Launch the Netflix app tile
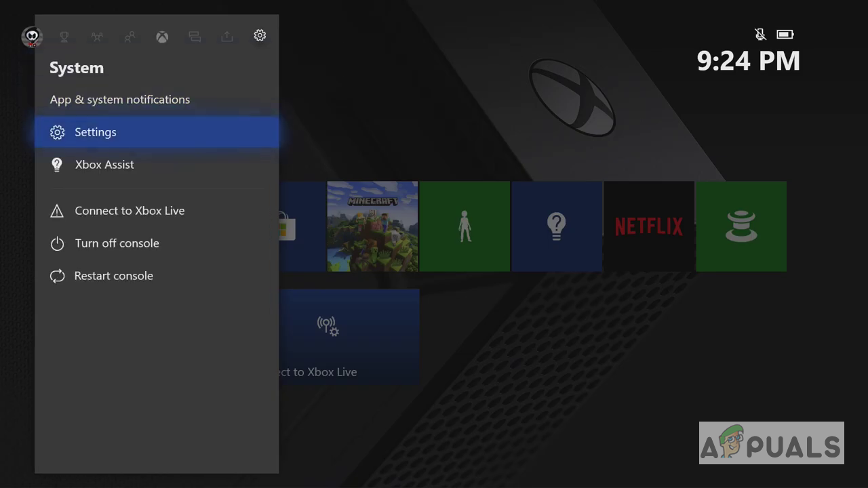The image size is (868, 488). (649, 226)
